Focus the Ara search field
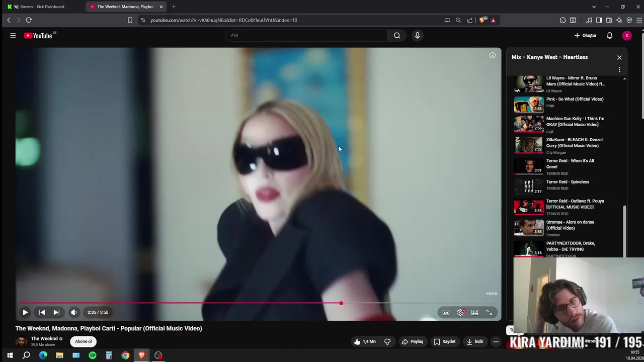This screenshot has height=362, width=644. 307,35
